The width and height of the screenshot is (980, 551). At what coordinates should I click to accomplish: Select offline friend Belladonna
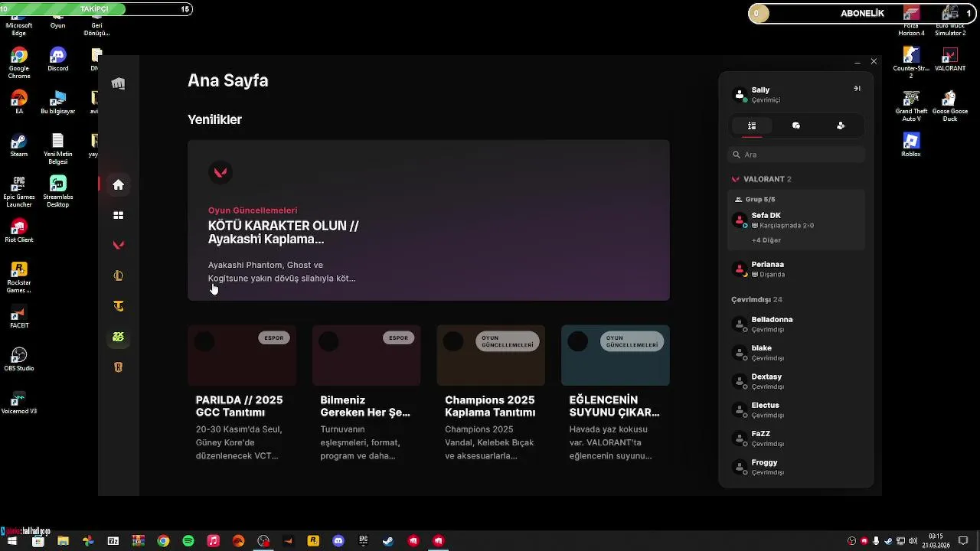coord(796,324)
